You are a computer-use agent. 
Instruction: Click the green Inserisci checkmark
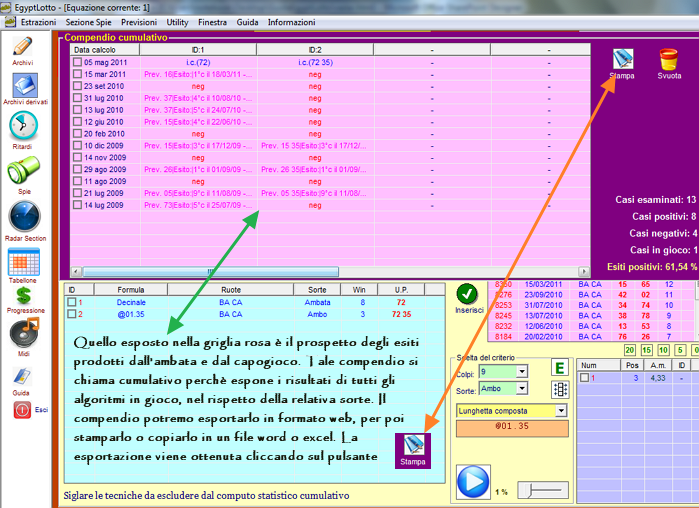point(467,294)
